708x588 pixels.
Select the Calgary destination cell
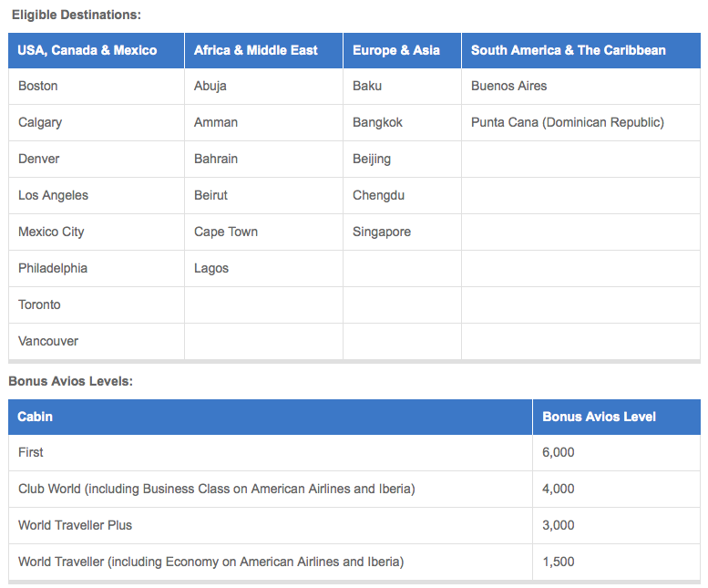tap(97, 123)
